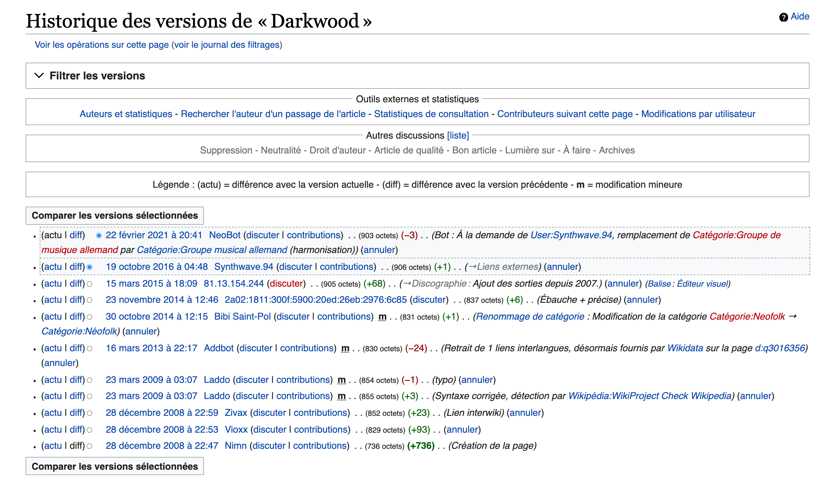
Task: Open Auteurs et statistiques link
Action: point(126,114)
